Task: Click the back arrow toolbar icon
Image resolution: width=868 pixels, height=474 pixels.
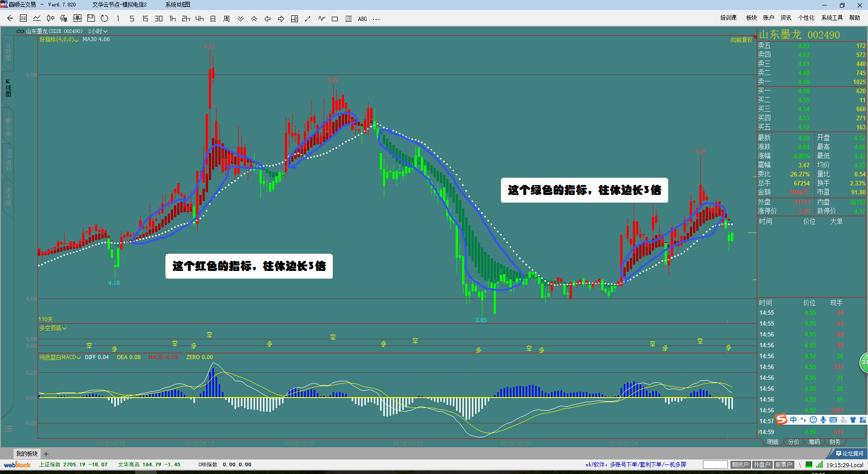Action: click(10, 19)
